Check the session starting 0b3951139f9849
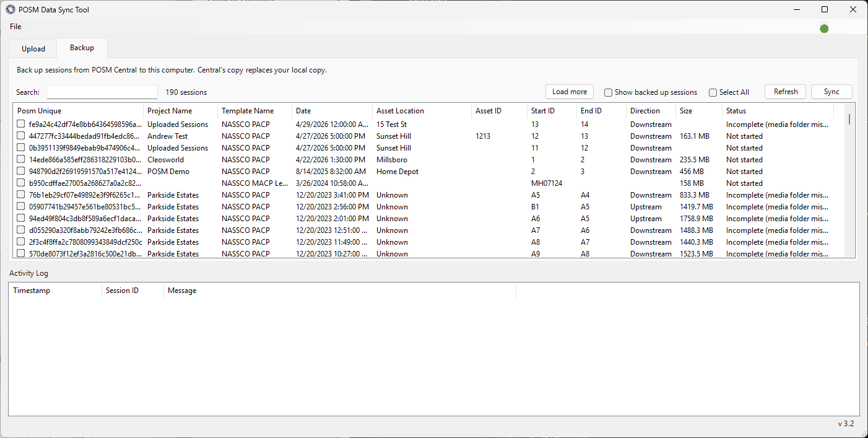868x438 pixels. click(x=21, y=148)
